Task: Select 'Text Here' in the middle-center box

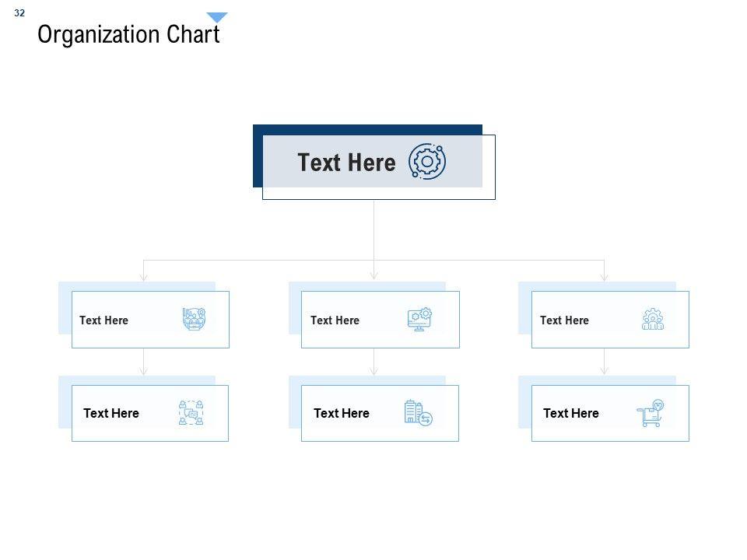Action: tap(335, 320)
